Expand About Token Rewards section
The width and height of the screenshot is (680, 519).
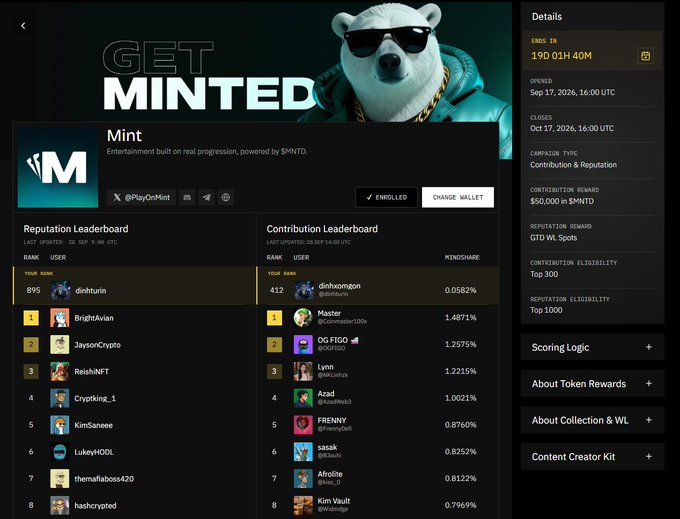click(x=592, y=384)
